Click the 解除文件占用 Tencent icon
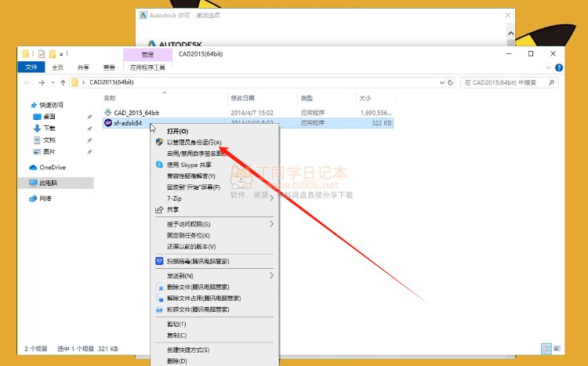This screenshot has width=588, height=366. [159, 299]
